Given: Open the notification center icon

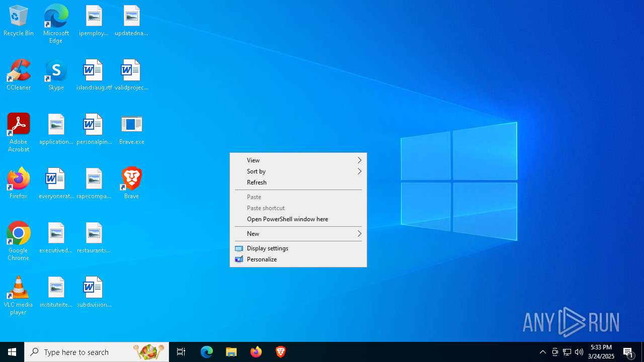Looking at the screenshot, I should pos(628,352).
